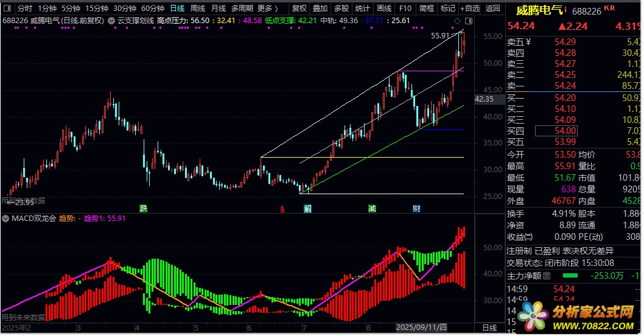Viewport: 644px width, 336px height.
Task: Click the red $ marker below the chart
Action: tap(282, 209)
